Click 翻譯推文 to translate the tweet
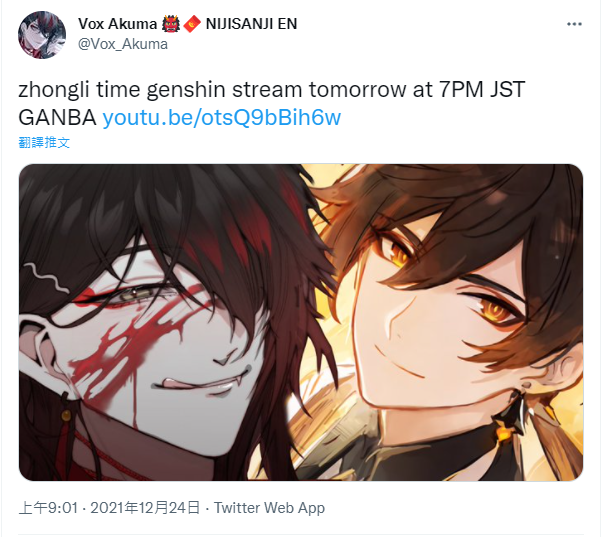This screenshot has width=603, height=537. click(44, 142)
